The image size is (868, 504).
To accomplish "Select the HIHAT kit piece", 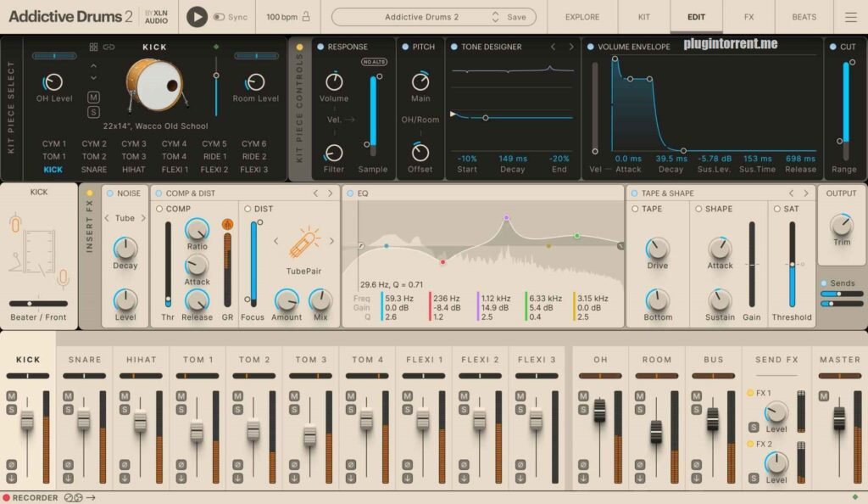I will click(x=133, y=170).
